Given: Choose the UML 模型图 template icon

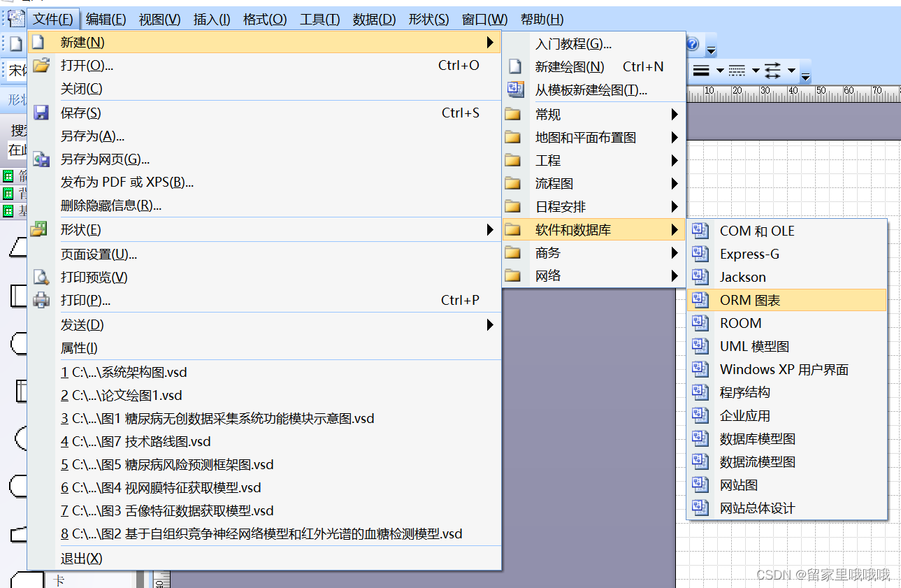Looking at the screenshot, I should tap(700, 346).
